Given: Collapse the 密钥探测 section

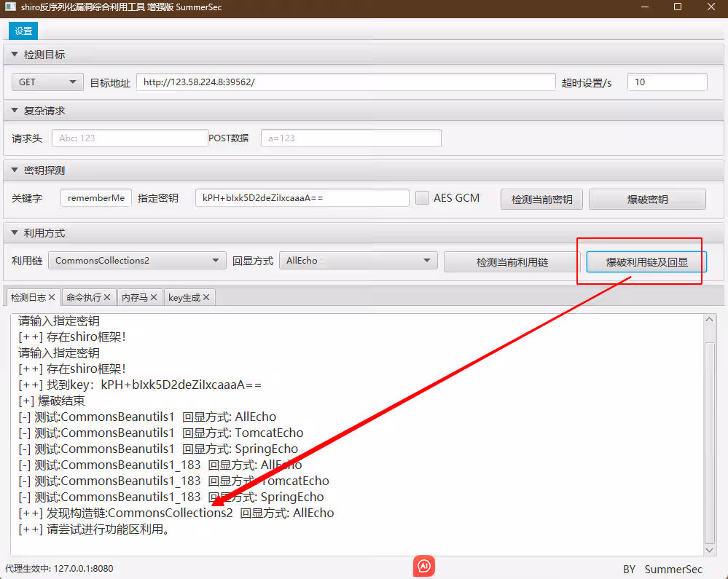Looking at the screenshot, I should [x=15, y=170].
